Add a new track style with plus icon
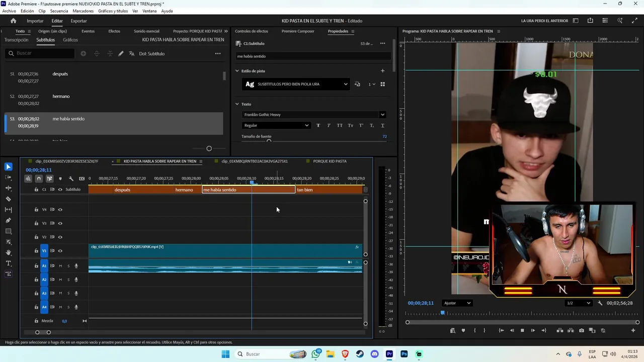The height and width of the screenshot is (362, 644). point(382,71)
